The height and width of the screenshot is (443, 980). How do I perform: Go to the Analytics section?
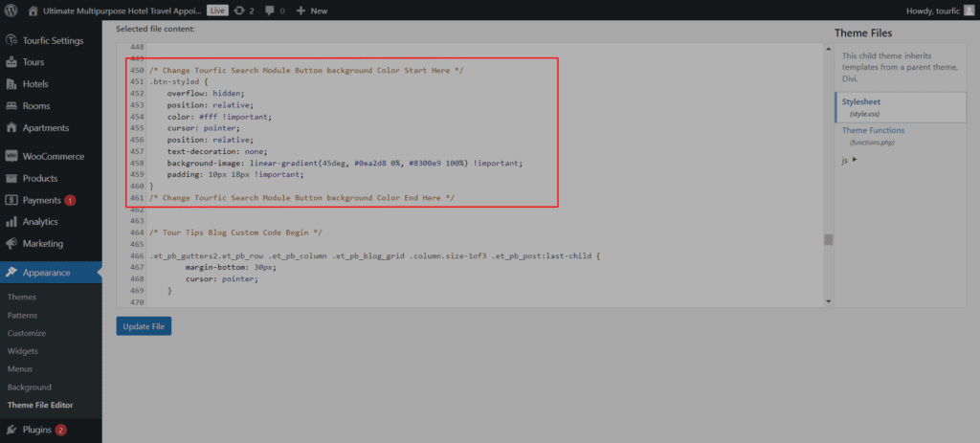click(x=40, y=222)
